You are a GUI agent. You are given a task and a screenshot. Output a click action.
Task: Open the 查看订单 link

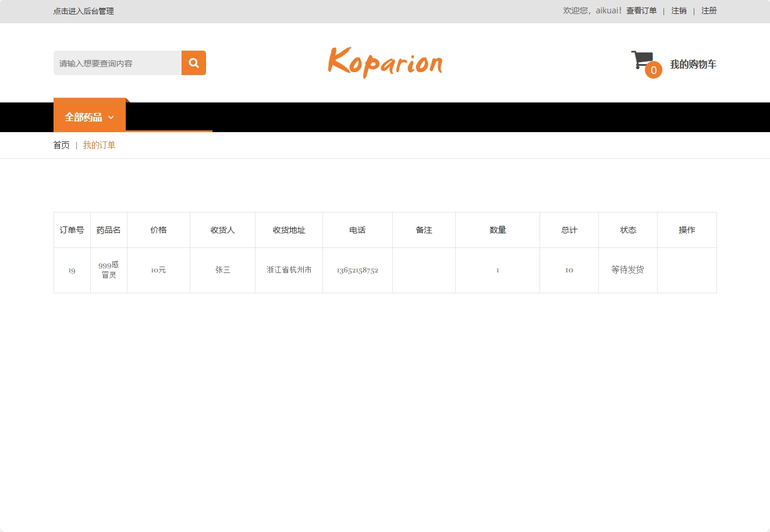641,10
